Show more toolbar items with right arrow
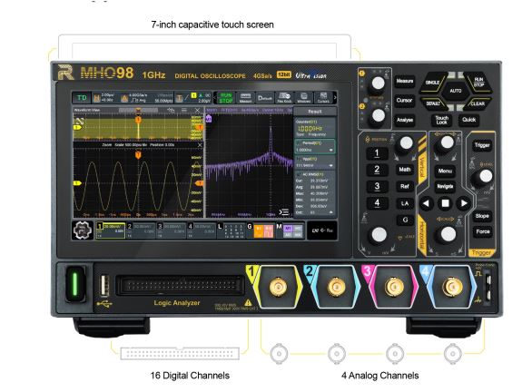This screenshot has width=532, height=392. (335, 98)
